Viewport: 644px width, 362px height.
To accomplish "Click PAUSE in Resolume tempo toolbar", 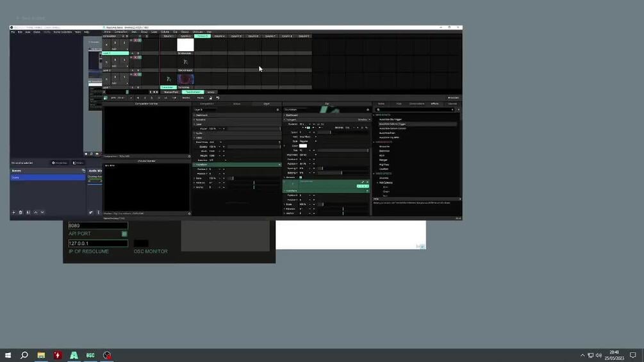I will 201,98.
